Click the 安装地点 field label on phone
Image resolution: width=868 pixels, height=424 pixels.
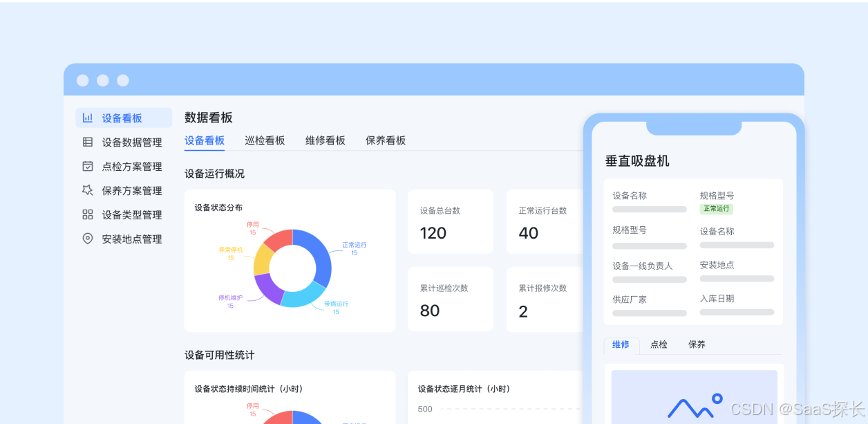pos(717,265)
